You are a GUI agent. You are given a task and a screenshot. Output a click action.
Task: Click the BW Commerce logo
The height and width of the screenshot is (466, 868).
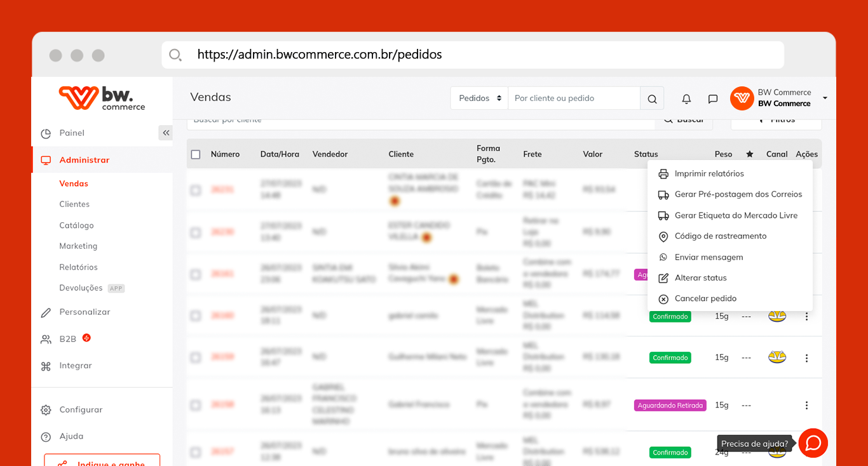click(x=102, y=98)
